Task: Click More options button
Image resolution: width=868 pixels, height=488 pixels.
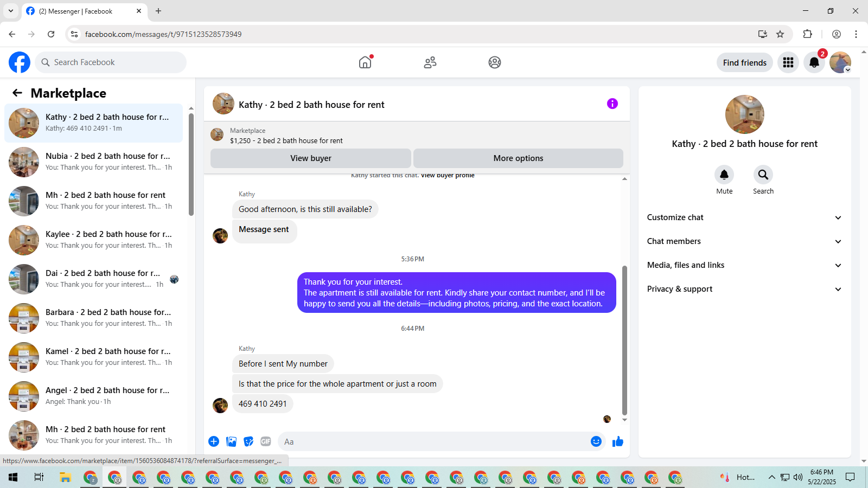Action: (x=518, y=158)
